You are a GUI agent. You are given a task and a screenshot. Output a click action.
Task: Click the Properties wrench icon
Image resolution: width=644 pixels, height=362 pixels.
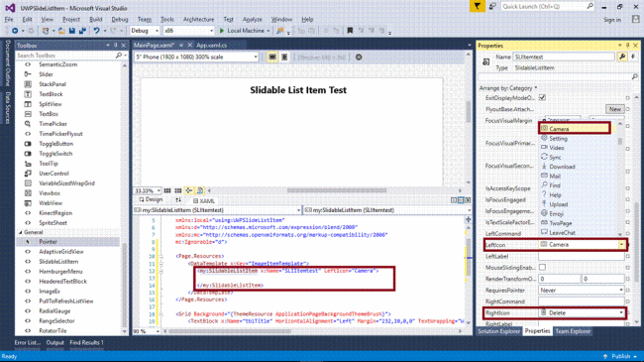[622, 58]
